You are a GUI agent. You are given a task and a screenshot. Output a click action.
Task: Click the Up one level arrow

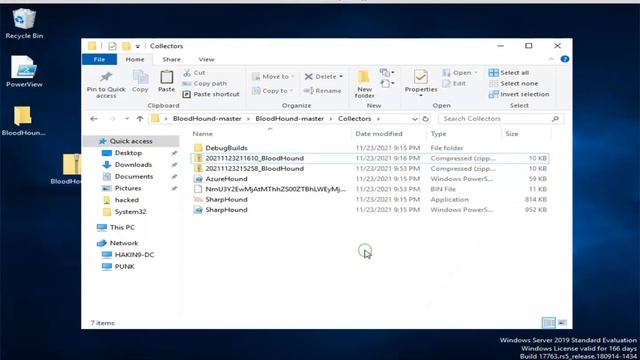coord(140,119)
